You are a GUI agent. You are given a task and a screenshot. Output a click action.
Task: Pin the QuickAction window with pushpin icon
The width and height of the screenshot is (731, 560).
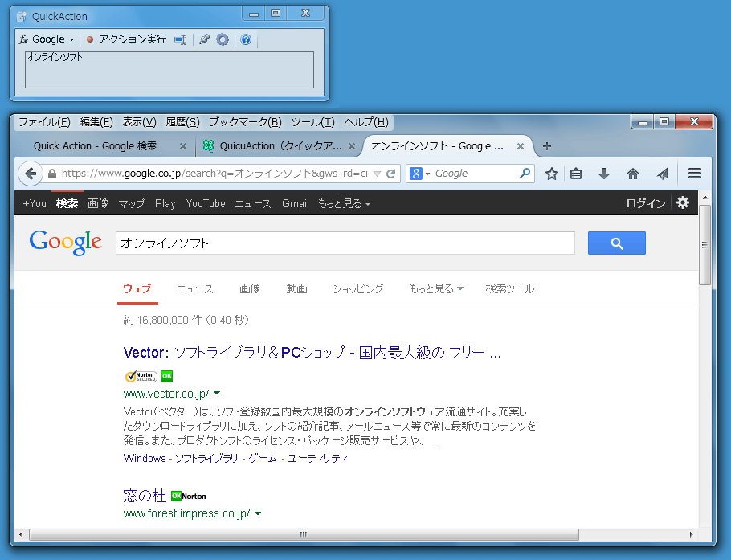click(204, 39)
